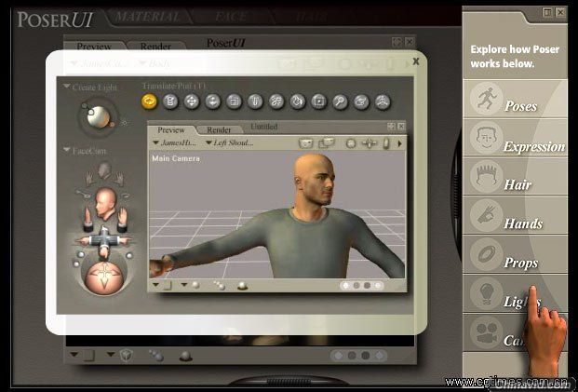Open second dropdown arrow in background window bar

(111, 355)
